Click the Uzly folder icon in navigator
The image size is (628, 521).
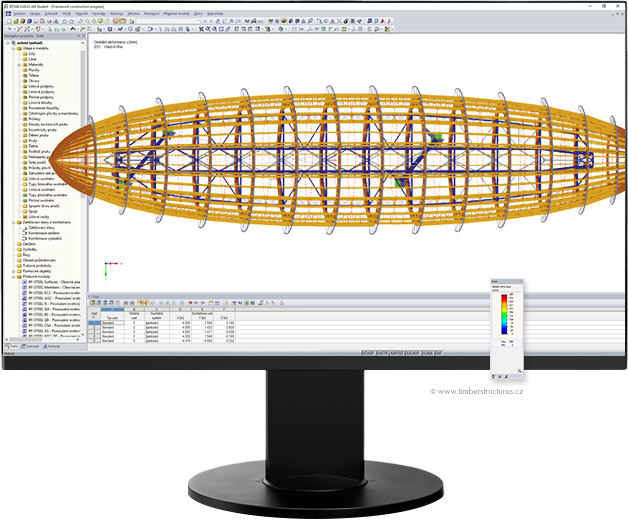click(x=24, y=55)
